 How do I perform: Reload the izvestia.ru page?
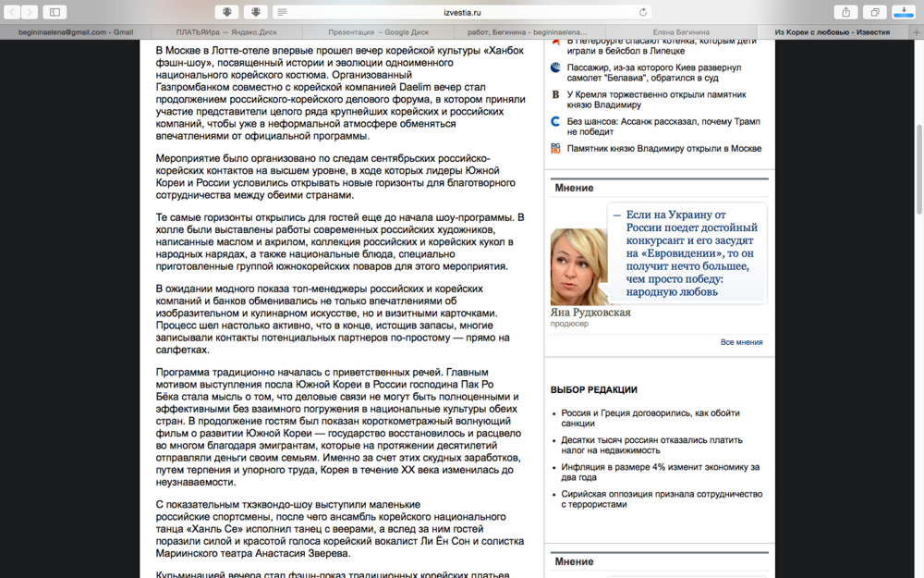point(643,12)
